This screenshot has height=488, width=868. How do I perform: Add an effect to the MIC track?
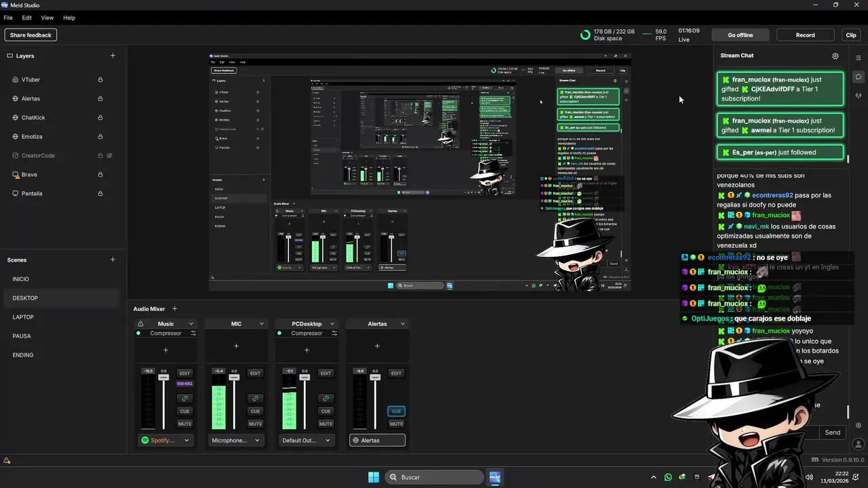coord(236,346)
